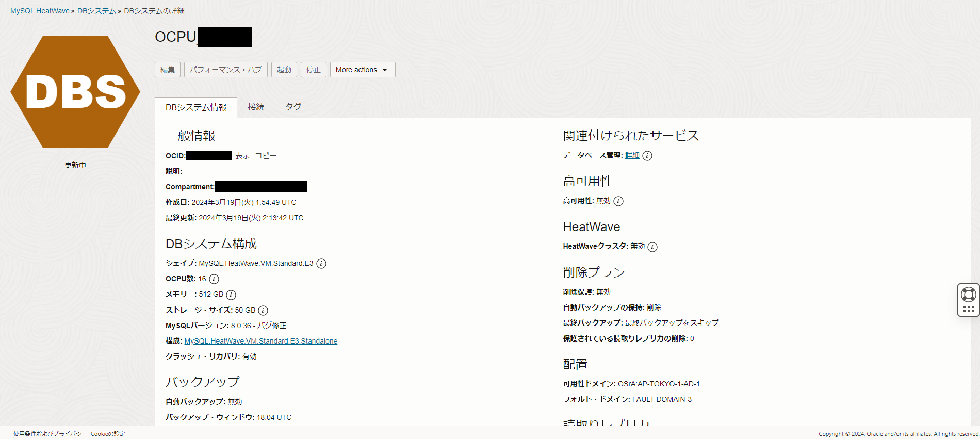
Task: Click the 更新中 status label
Action: [x=75, y=165]
